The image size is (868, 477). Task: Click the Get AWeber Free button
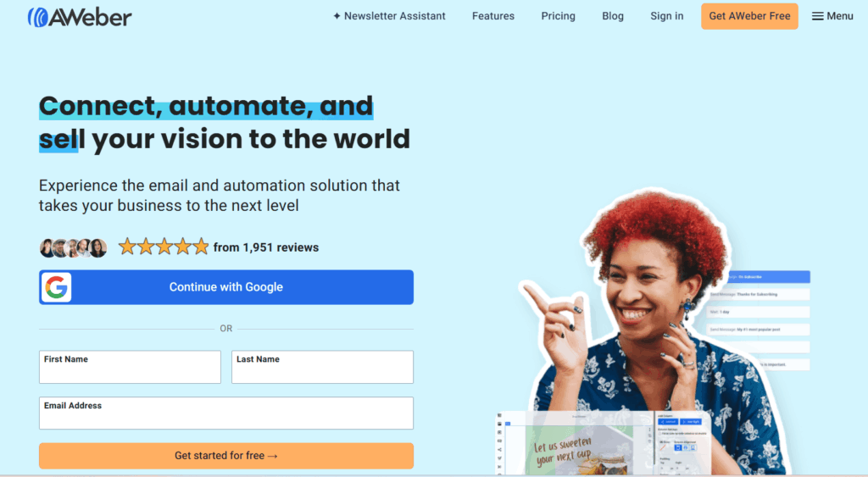tap(749, 16)
